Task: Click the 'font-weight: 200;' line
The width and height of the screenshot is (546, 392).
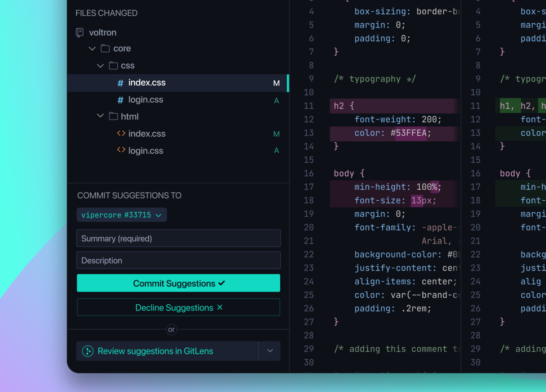Action: [x=398, y=120]
